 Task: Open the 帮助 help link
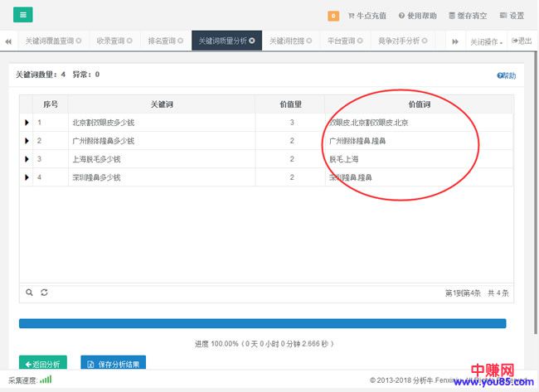[x=506, y=75]
